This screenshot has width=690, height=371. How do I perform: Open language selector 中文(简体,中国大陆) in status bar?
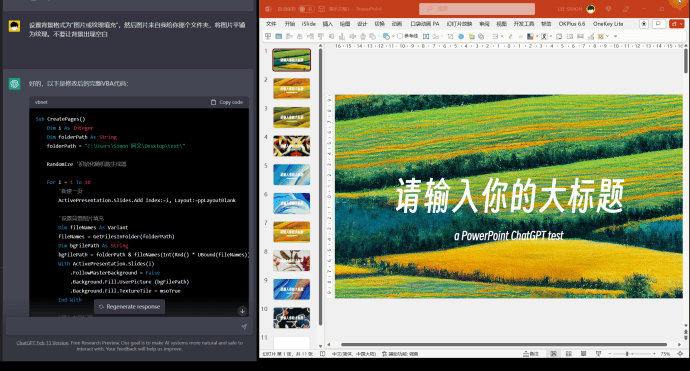click(x=354, y=354)
